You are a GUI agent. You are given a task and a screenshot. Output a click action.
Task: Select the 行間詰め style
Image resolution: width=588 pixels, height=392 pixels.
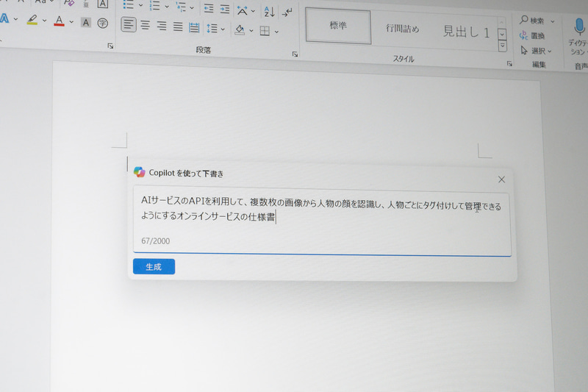(402, 29)
